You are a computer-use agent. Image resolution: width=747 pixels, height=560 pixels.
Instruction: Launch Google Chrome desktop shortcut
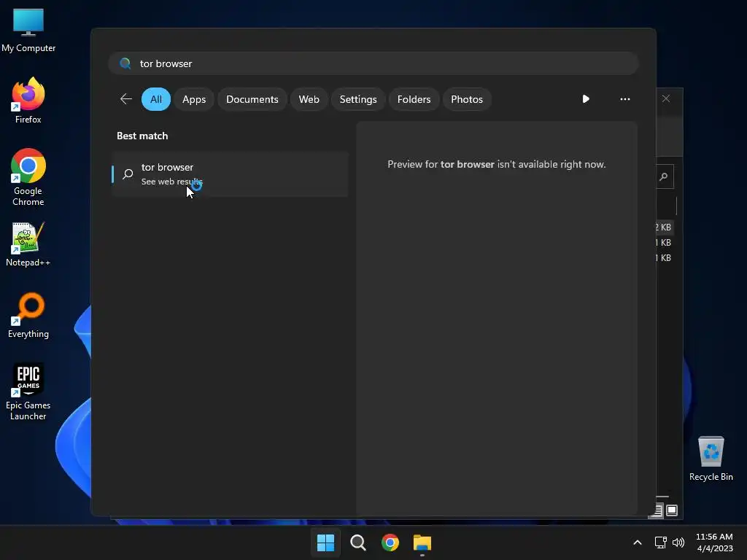tap(28, 177)
